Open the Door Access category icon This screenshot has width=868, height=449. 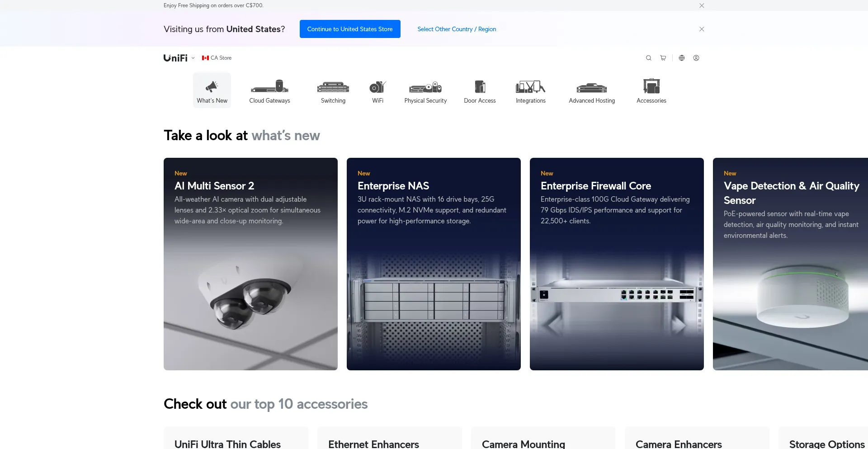pyautogui.click(x=480, y=86)
